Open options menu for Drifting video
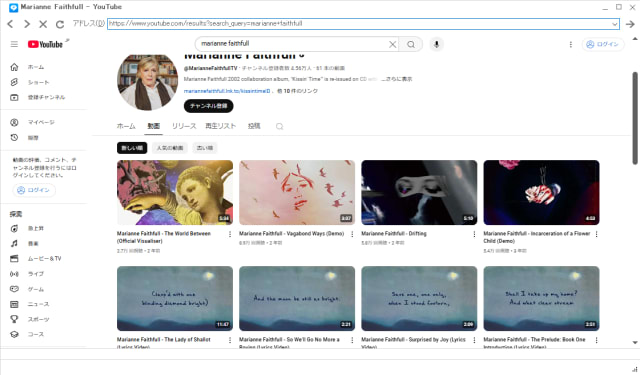640x375 pixels. (474, 234)
